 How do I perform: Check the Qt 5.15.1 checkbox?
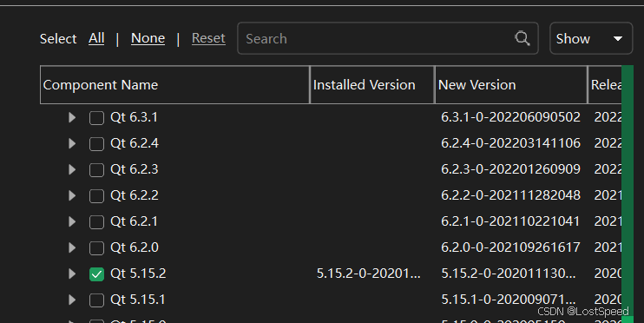[x=96, y=300]
